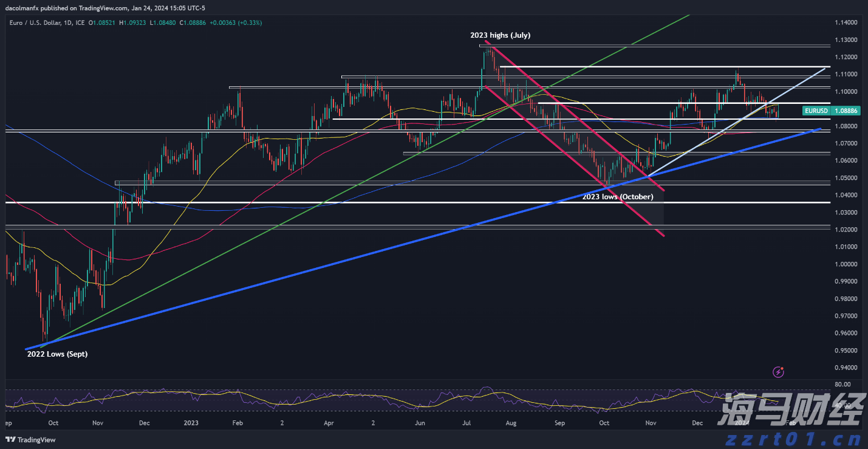Click the 1.00000 parity level on price axis
The width and height of the screenshot is (868, 449).
tap(846, 264)
